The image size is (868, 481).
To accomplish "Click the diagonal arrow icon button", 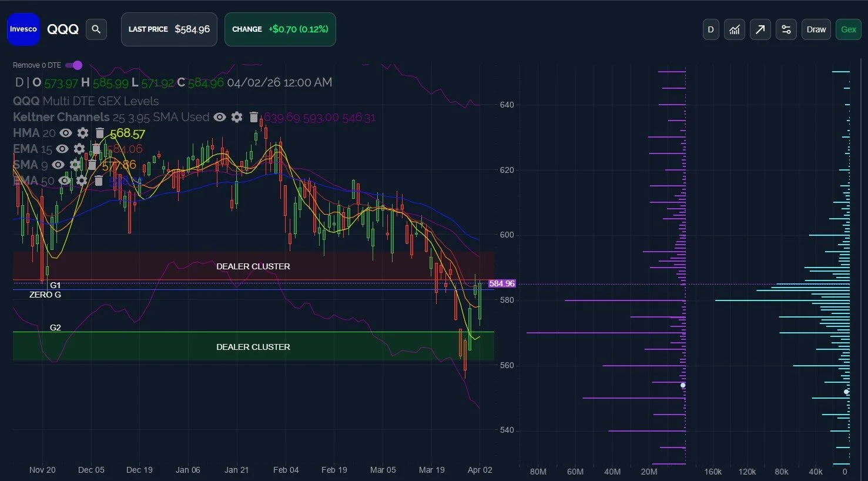I will 760,29.
